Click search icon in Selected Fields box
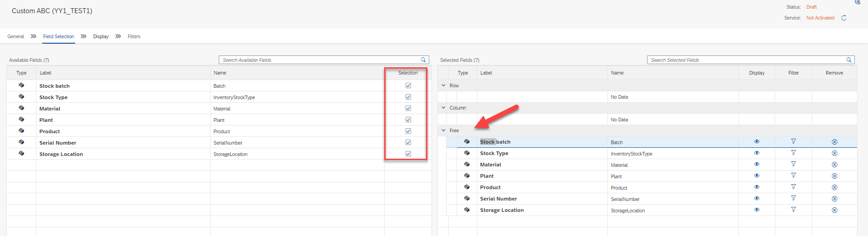 coord(849,60)
